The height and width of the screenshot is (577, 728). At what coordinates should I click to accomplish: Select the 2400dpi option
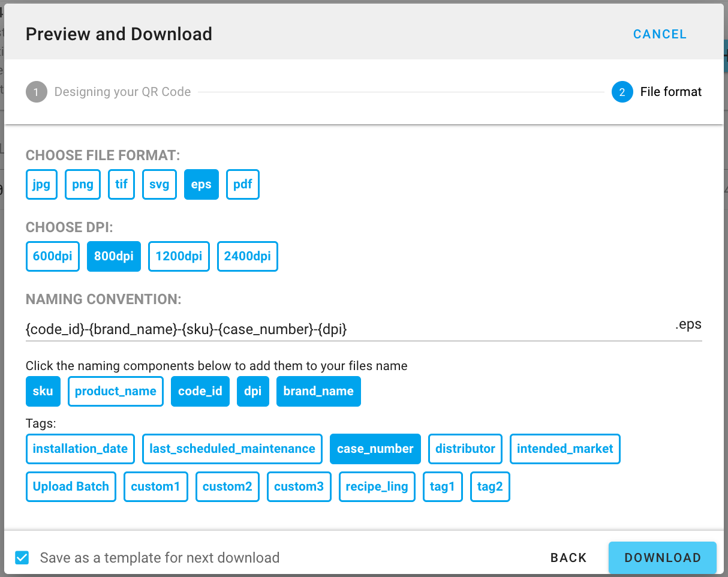(247, 256)
